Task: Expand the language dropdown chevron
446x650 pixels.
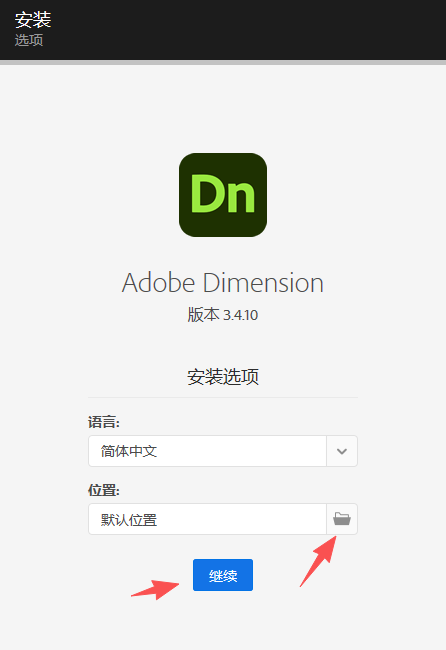Action: pos(342,451)
